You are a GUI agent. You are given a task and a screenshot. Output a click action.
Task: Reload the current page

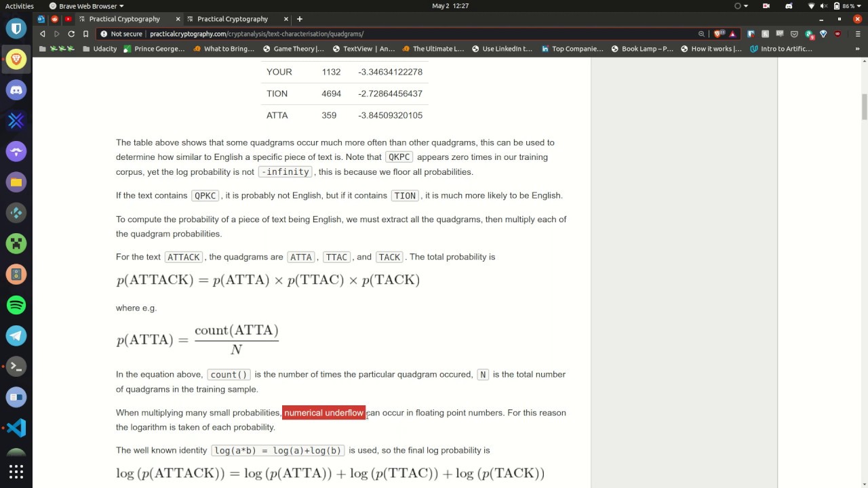click(71, 34)
